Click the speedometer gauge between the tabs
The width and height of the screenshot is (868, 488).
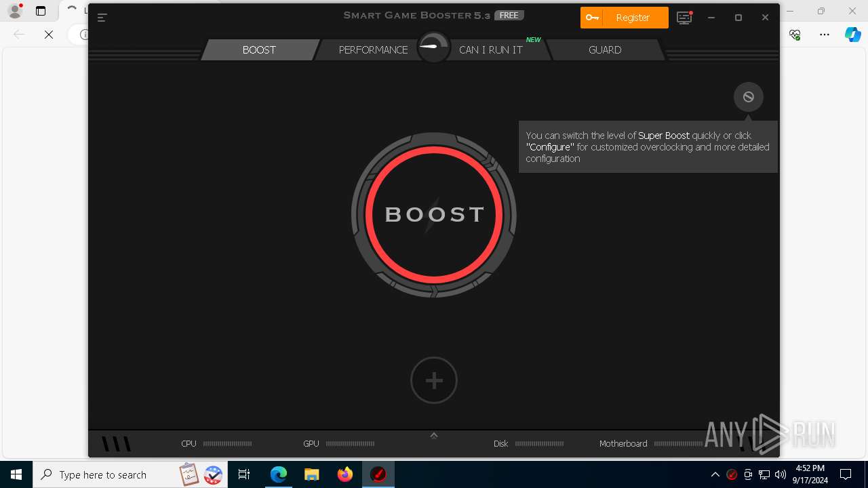(434, 47)
